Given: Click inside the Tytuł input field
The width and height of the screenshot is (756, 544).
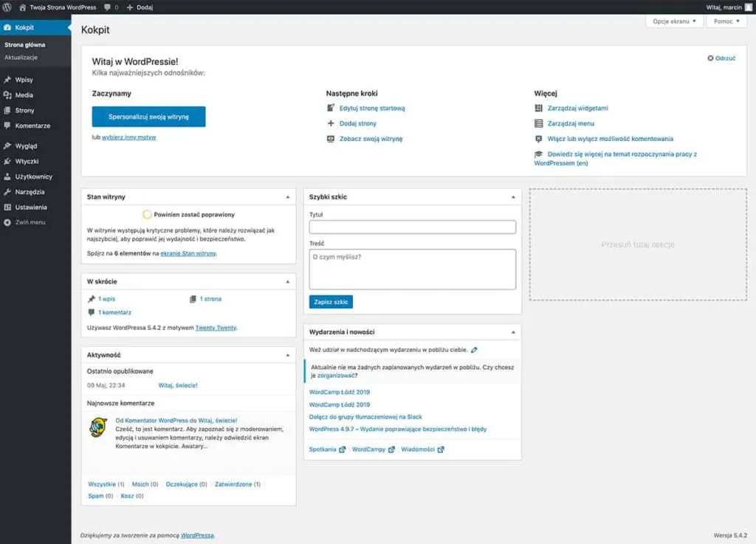Looking at the screenshot, I should [410, 226].
